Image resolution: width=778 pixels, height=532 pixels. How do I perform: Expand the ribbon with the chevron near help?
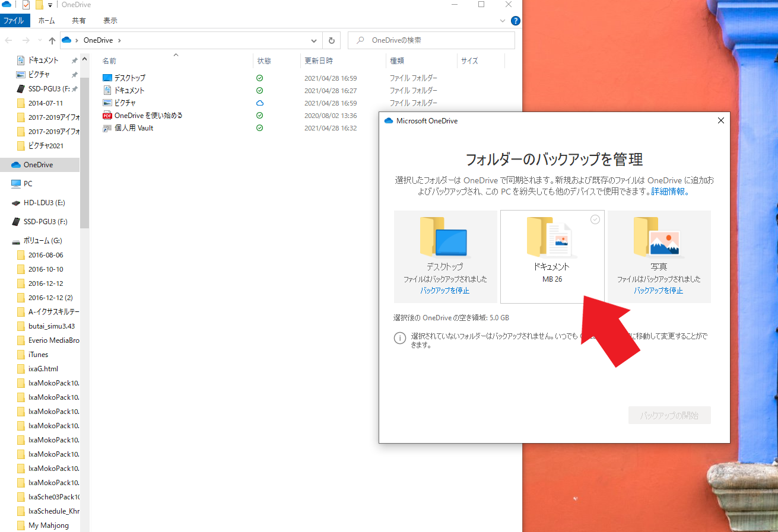click(503, 21)
